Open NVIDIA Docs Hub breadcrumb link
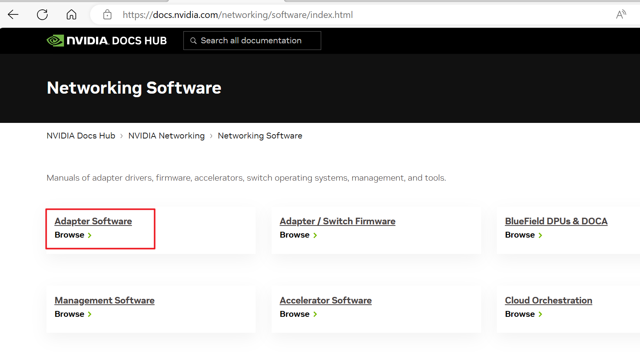The image size is (640, 364). pos(81,136)
